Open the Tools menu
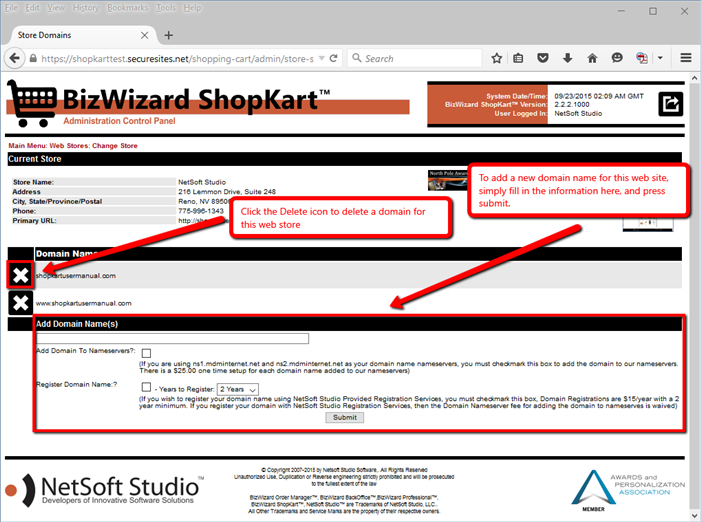The height and width of the screenshot is (522, 701). click(165, 8)
